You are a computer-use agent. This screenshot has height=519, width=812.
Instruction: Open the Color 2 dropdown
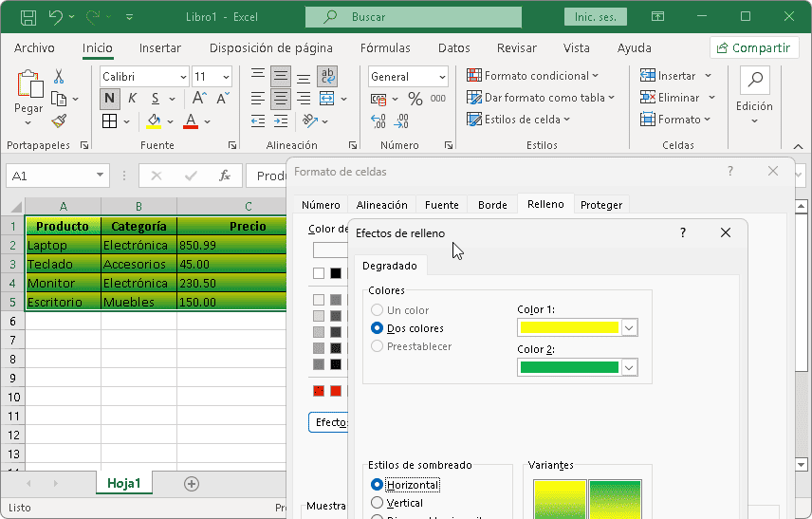point(629,367)
